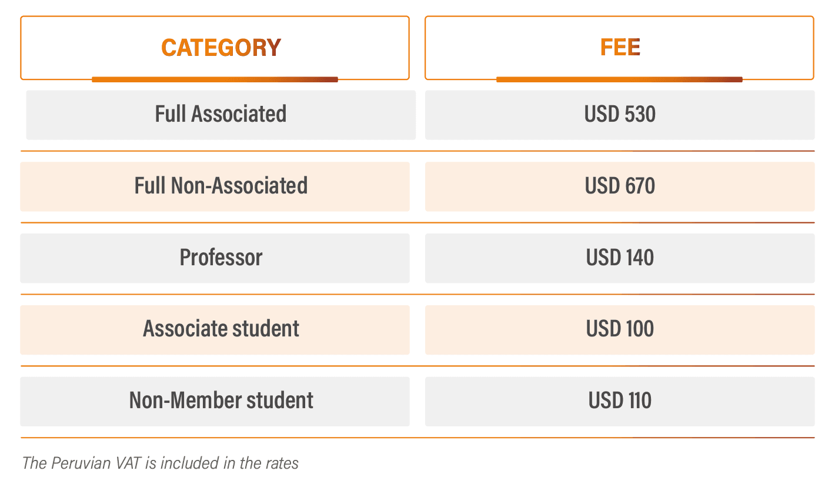Click the orange bar under CATEGORY header
The height and width of the screenshot is (504, 835).
point(215,79)
